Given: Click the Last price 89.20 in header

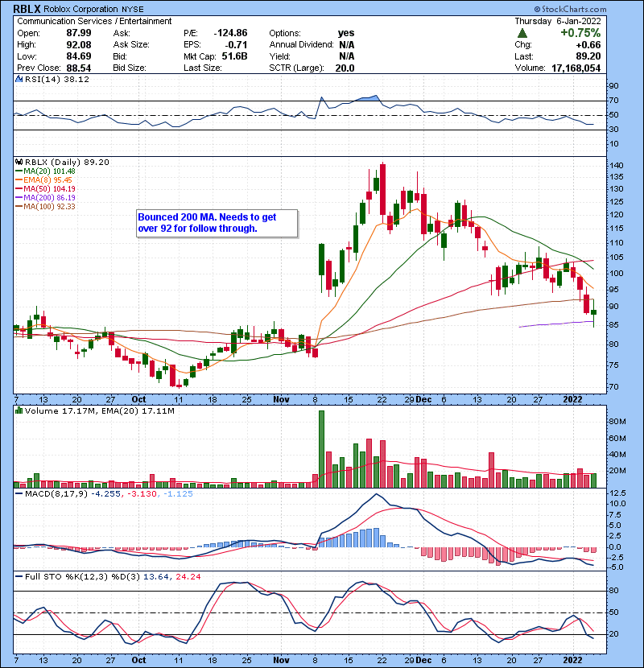Looking at the screenshot, I should click(x=588, y=56).
